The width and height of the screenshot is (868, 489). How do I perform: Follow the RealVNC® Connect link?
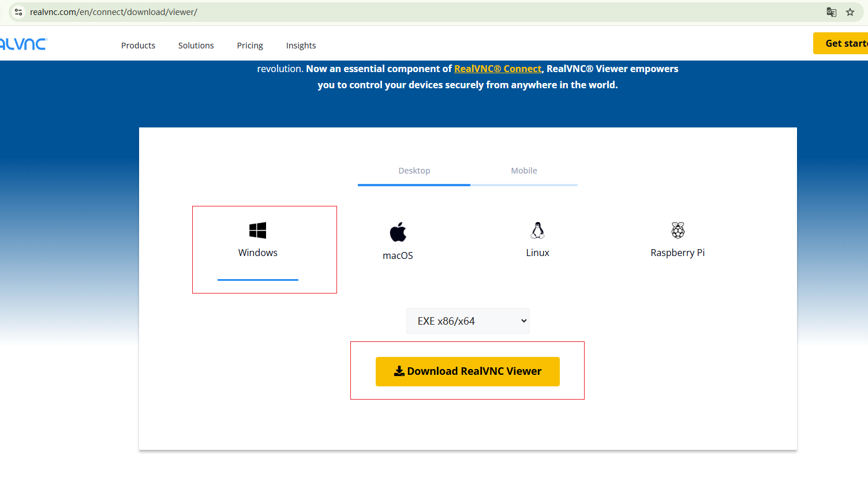497,69
